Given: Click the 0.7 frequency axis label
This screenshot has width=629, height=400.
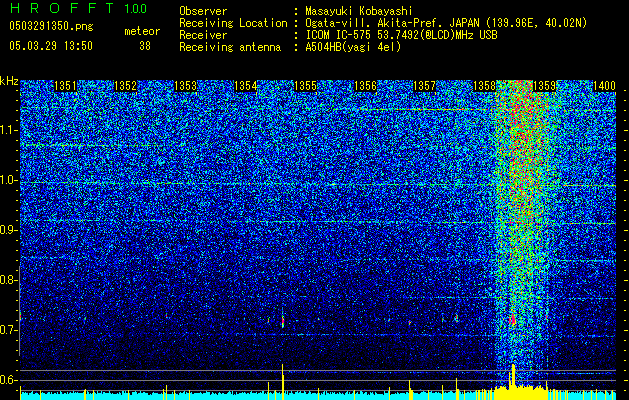Looking at the screenshot, I should pyautogui.click(x=8, y=330).
